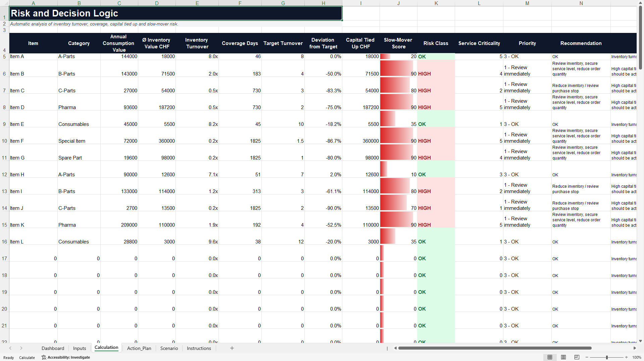This screenshot has height=361, width=644.
Task: Select column A header
Action: pos(33,3)
